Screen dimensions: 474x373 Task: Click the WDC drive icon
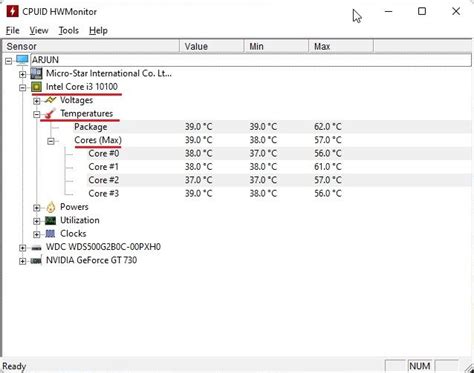36,248
